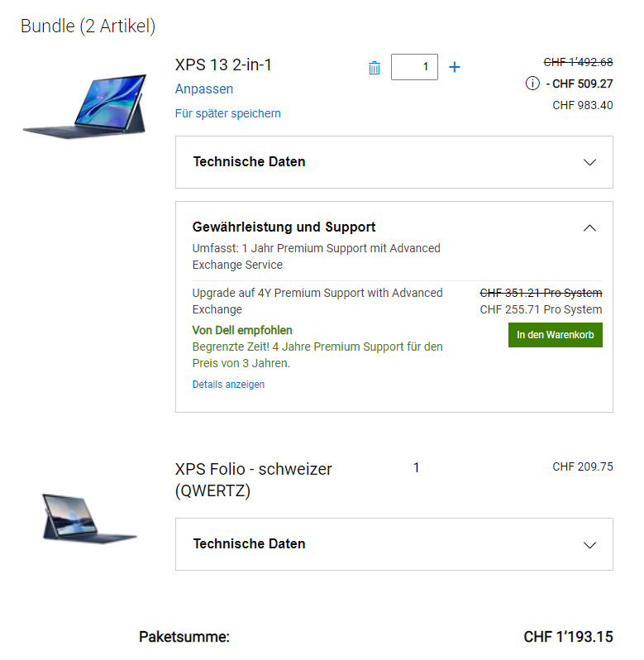Click the trash icon to remove XPS 13

point(374,68)
